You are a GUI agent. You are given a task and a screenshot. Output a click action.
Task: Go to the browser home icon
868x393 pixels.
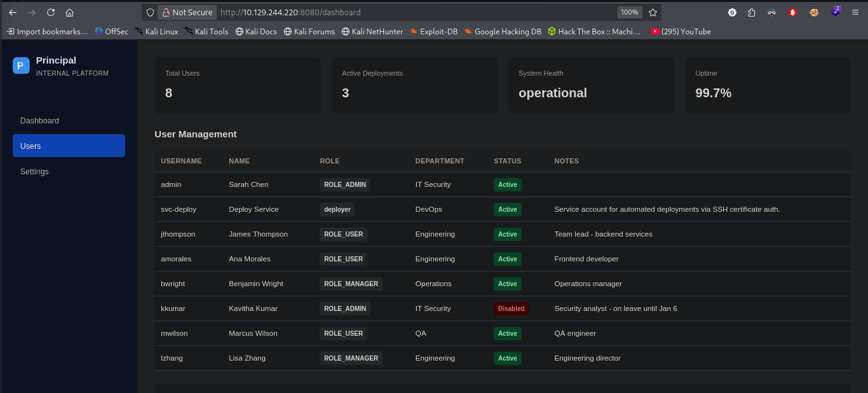pos(70,12)
